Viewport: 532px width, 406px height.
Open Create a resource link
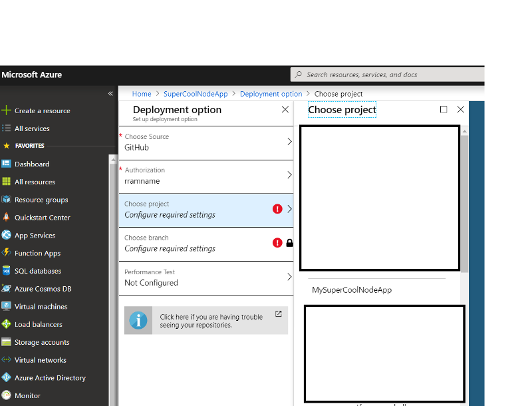(42, 110)
